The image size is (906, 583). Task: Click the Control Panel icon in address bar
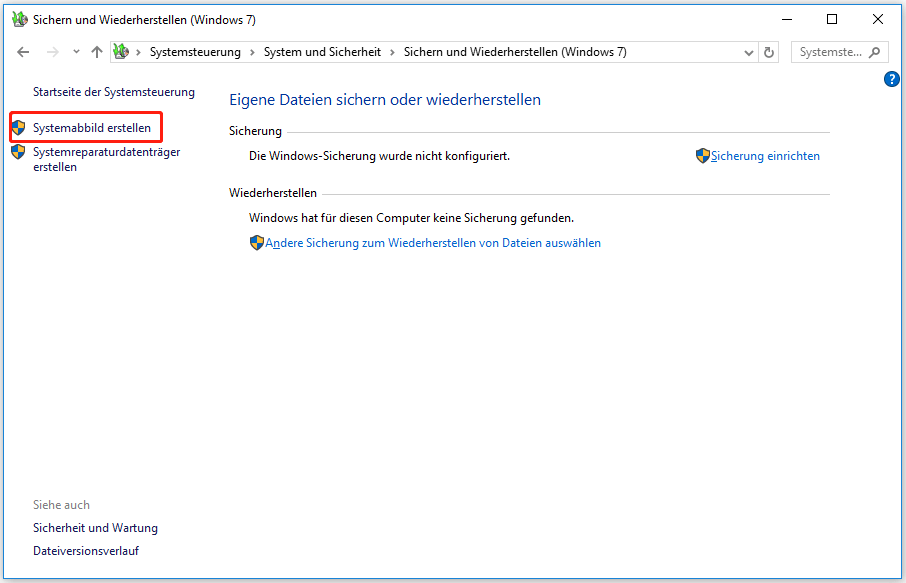(x=121, y=51)
